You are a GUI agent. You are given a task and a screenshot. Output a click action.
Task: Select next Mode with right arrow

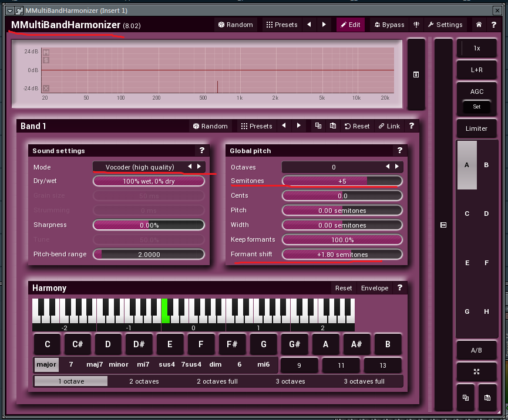[x=199, y=167]
